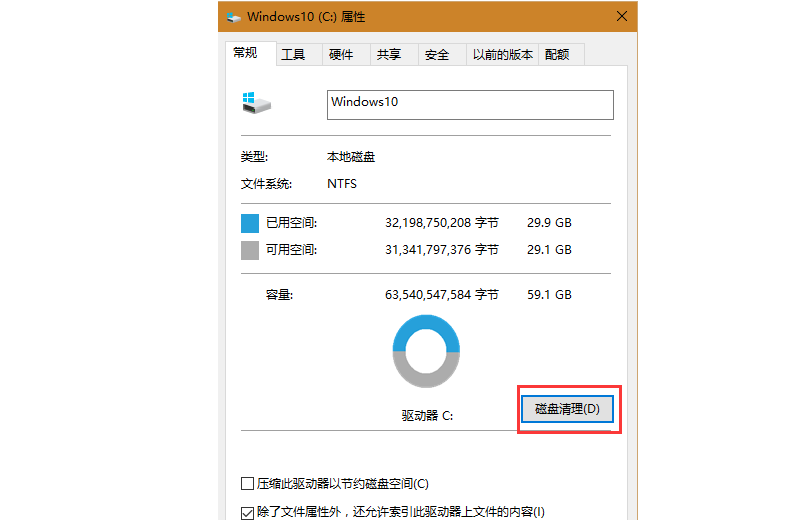Screen dimensions: 798x520
Task: Select the free space value 31,341,797,376 字节
Action: pos(442,250)
